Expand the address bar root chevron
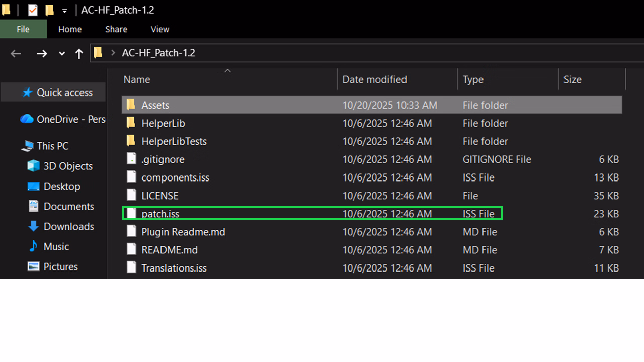Image resolution: width=644 pixels, height=362 pixels. click(113, 53)
